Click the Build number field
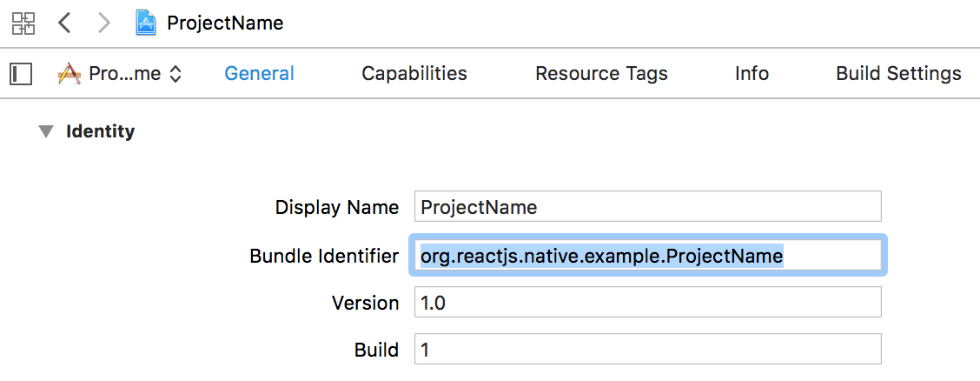Screen dimensions: 980x381 click(648, 349)
